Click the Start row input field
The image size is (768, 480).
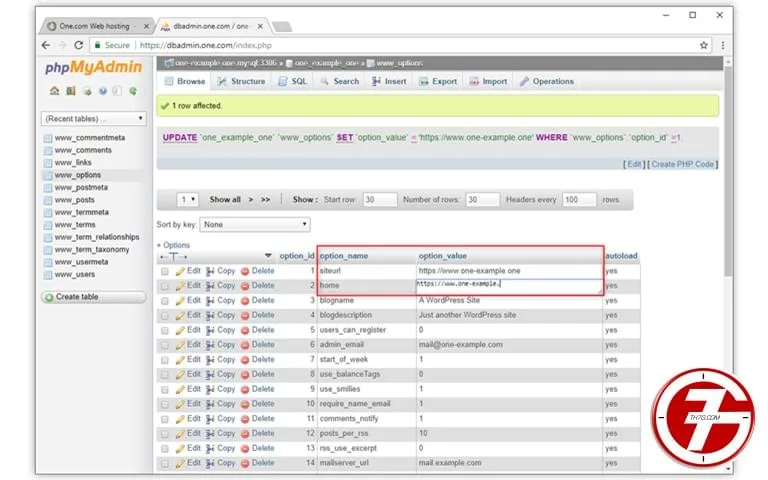tap(380, 200)
